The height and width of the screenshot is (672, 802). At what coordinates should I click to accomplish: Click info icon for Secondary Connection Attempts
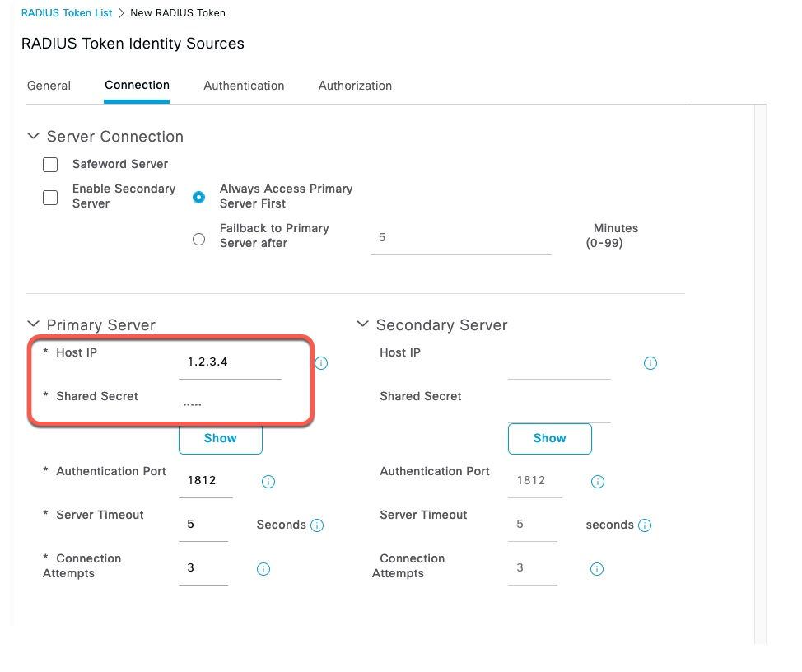597,569
